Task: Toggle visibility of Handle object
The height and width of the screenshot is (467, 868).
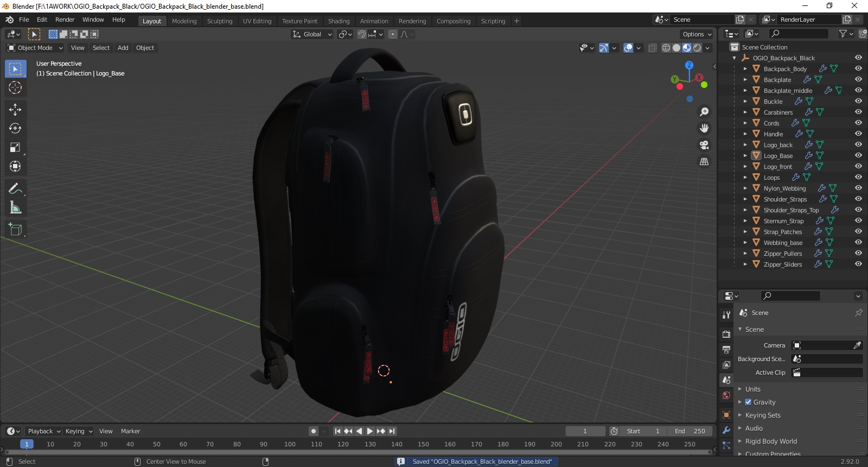Action: tap(858, 134)
